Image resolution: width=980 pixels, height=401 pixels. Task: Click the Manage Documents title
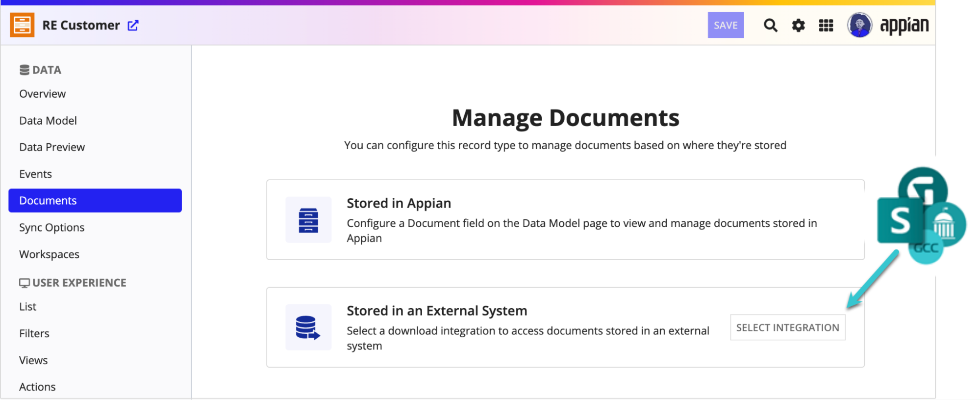[565, 118]
